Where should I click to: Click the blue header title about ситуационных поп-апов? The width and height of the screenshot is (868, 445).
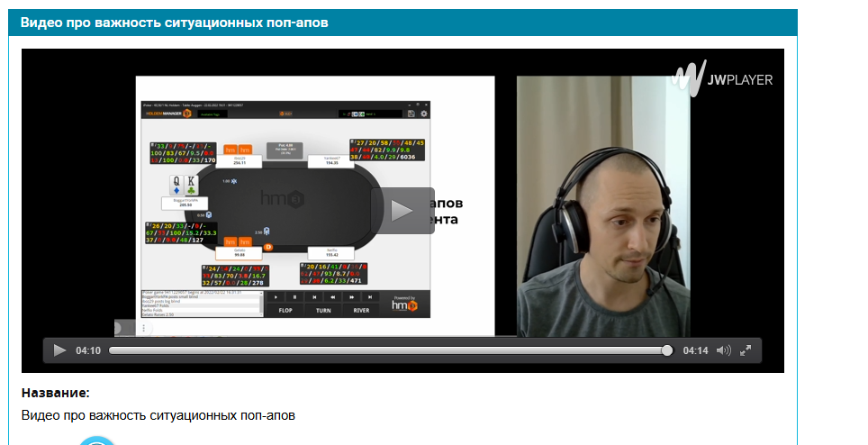coord(175,23)
